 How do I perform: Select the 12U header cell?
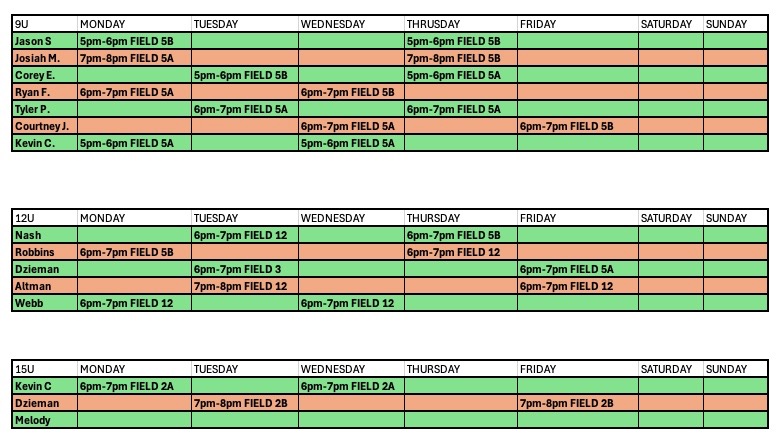click(x=44, y=218)
